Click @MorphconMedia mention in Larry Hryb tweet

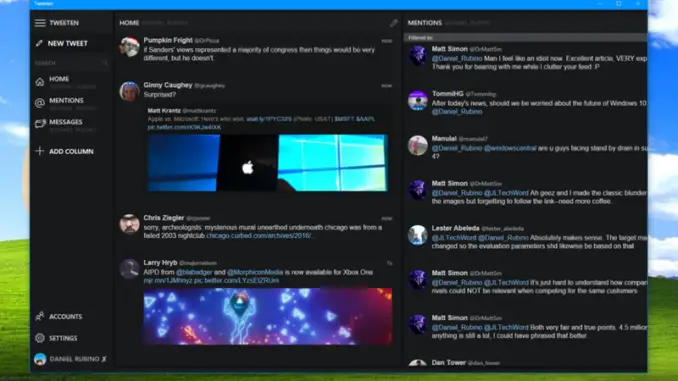pyautogui.click(x=255, y=272)
